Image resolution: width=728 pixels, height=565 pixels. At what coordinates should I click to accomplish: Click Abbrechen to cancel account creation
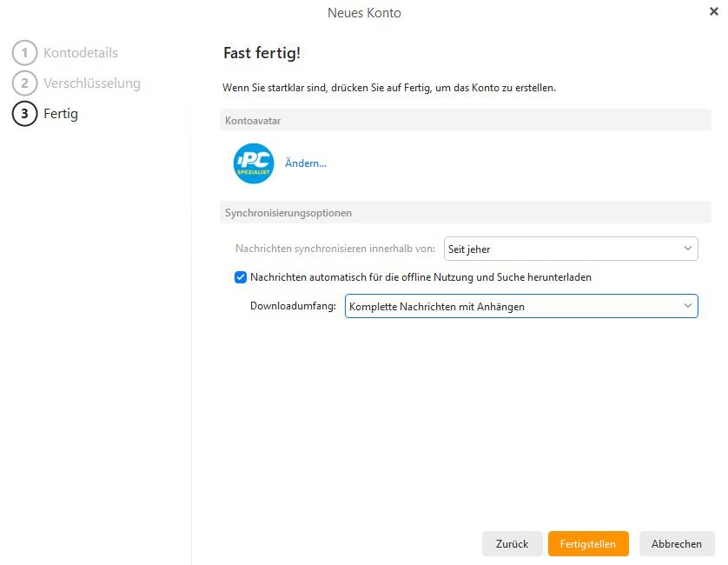pyautogui.click(x=677, y=543)
